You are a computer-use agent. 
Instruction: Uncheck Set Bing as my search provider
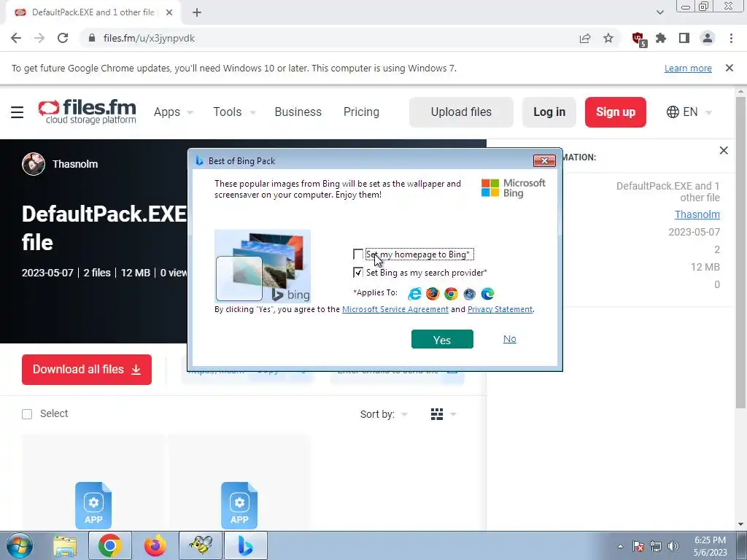(357, 273)
